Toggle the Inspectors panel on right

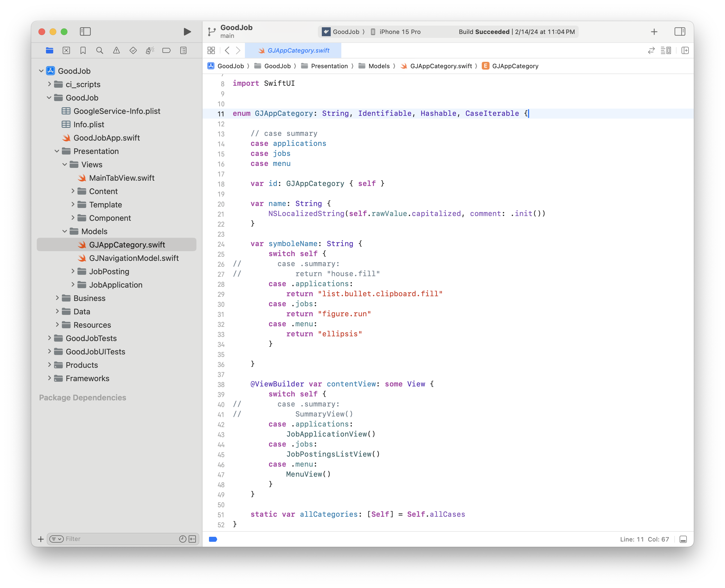[x=680, y=32]
